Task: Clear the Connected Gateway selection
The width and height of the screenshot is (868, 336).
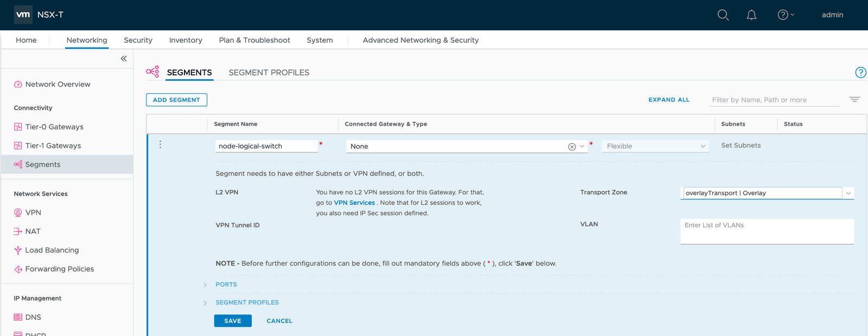Action: coord(572,147)
